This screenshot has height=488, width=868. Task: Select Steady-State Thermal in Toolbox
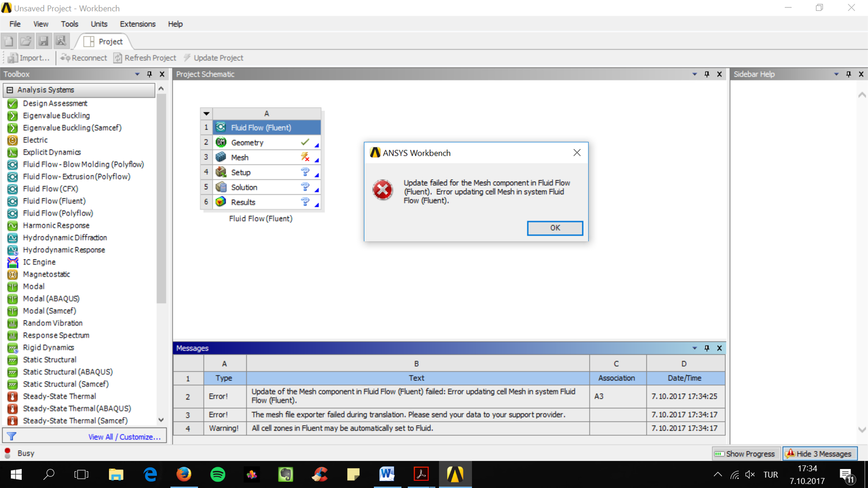(x=59, y=396)
